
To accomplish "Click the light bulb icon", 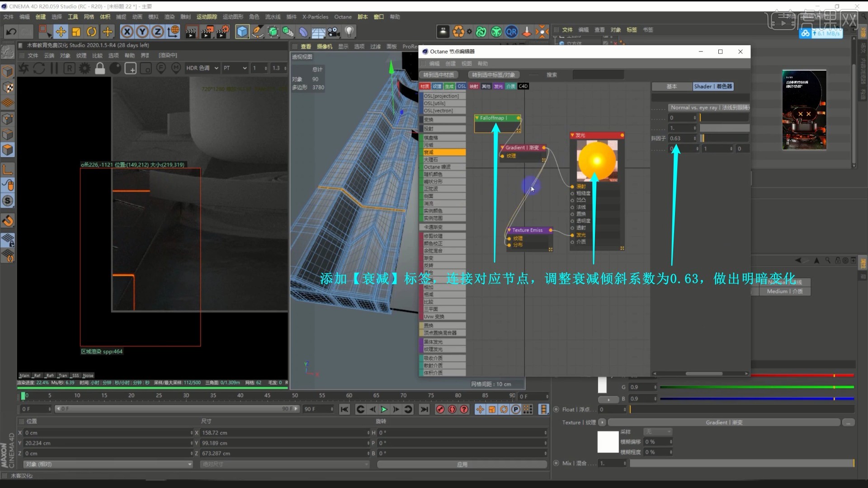I will [x=349, y=32].
